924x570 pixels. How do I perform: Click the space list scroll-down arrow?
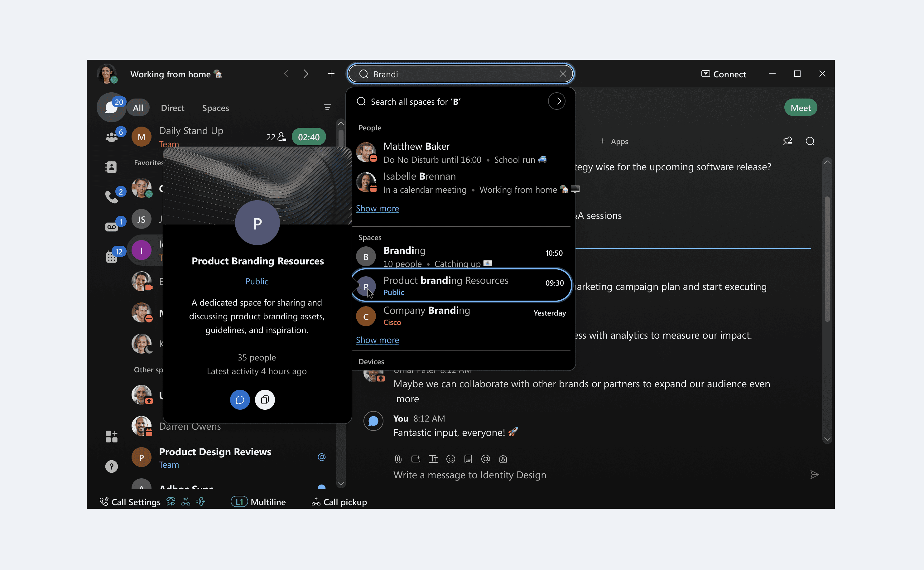(x=341, y=483)
